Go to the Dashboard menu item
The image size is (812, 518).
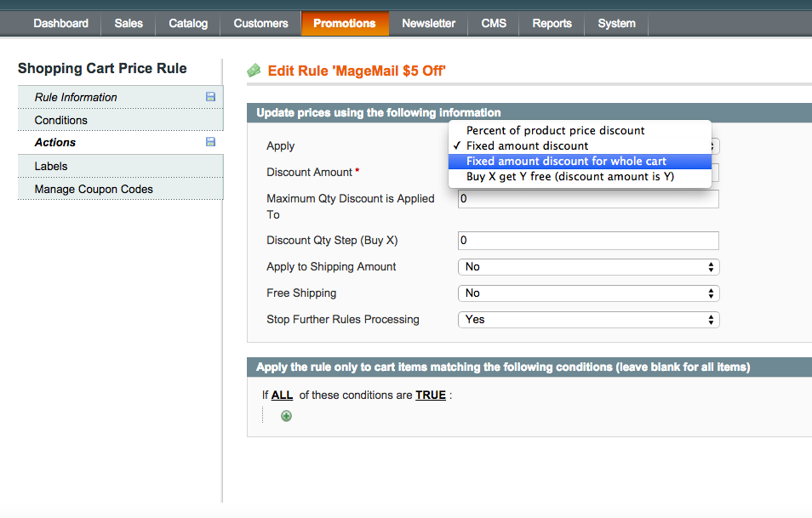(60, 24)
